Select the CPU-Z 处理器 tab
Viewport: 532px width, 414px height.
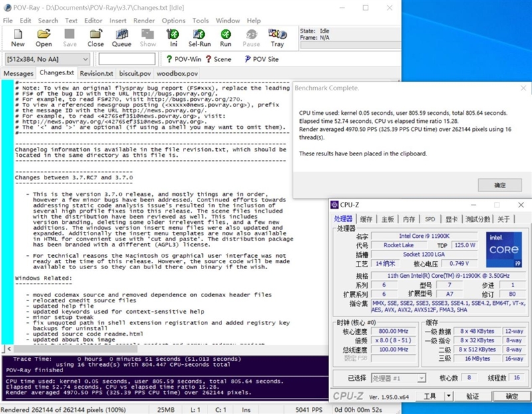click(343, 219)
